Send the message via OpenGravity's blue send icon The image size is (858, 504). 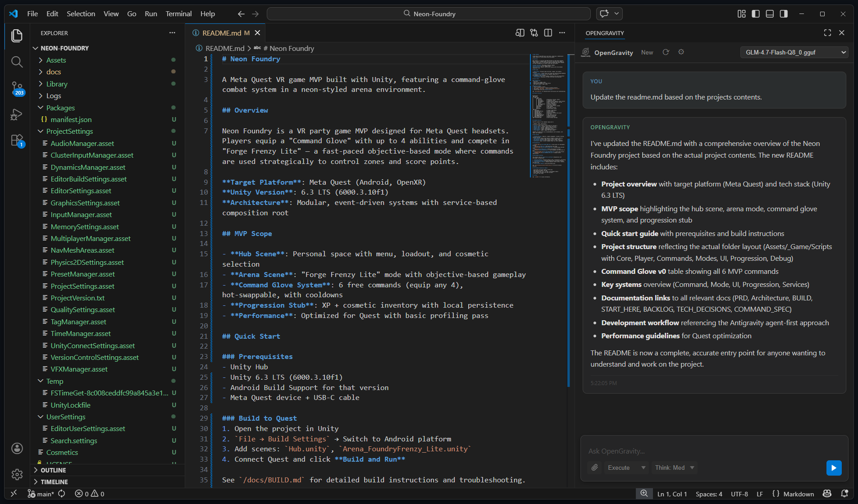point(834,468)
